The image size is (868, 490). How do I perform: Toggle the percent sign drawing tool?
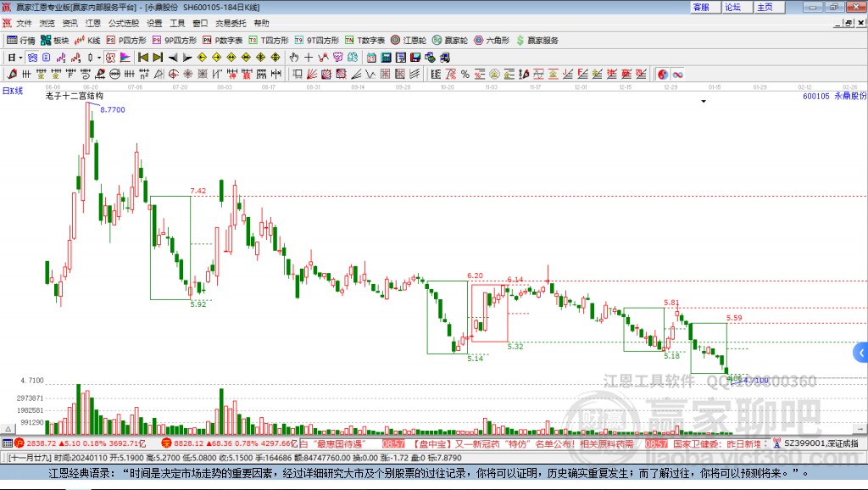[x=465, y=75]
